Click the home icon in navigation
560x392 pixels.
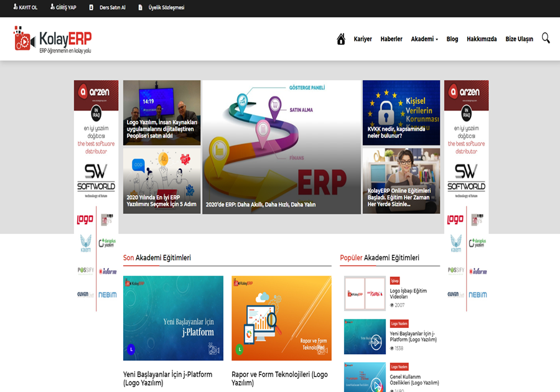(341, 39)
